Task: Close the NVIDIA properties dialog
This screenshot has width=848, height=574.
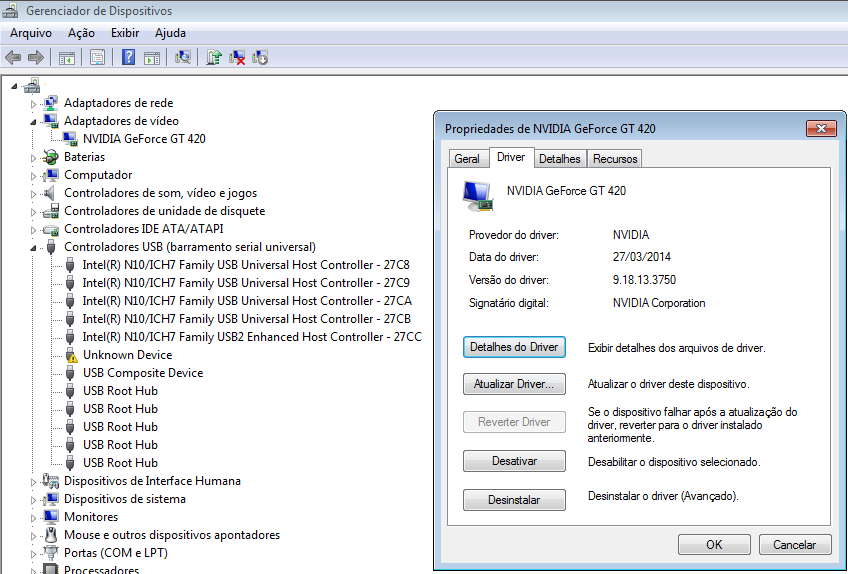Action: (x=822, y=128)
